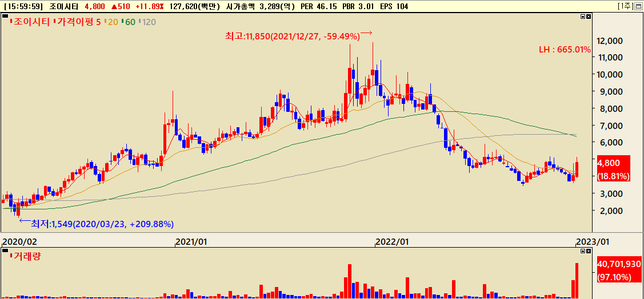This screenshot has height=299, width=644.
Task: Select the 60-period moving-average legend
Action: click(x=130, y=22)
